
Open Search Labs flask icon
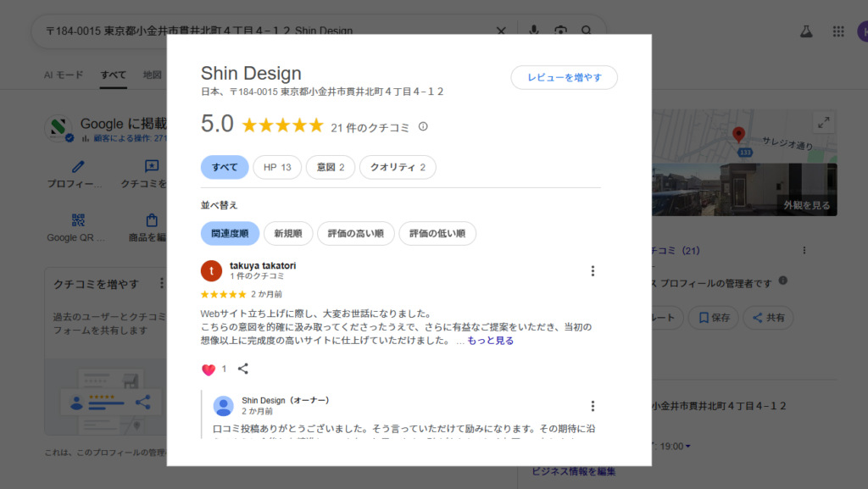click(806, 31)
